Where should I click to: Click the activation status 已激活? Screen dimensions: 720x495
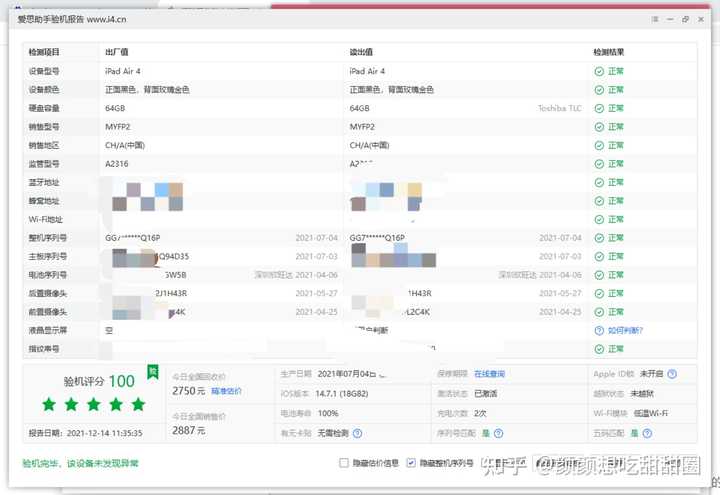[486, 394]
